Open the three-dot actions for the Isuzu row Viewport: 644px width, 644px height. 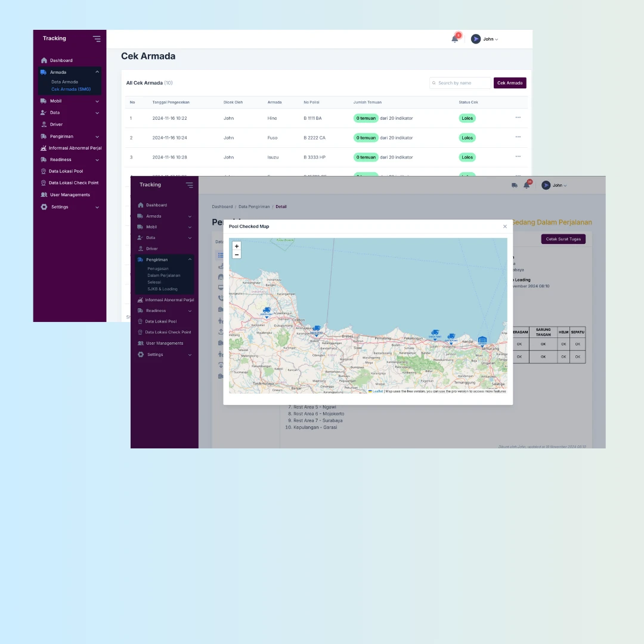tap(518, 157)
